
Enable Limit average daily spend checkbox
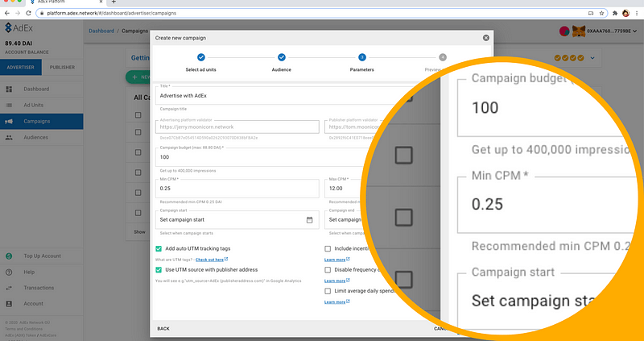[328, 291]
